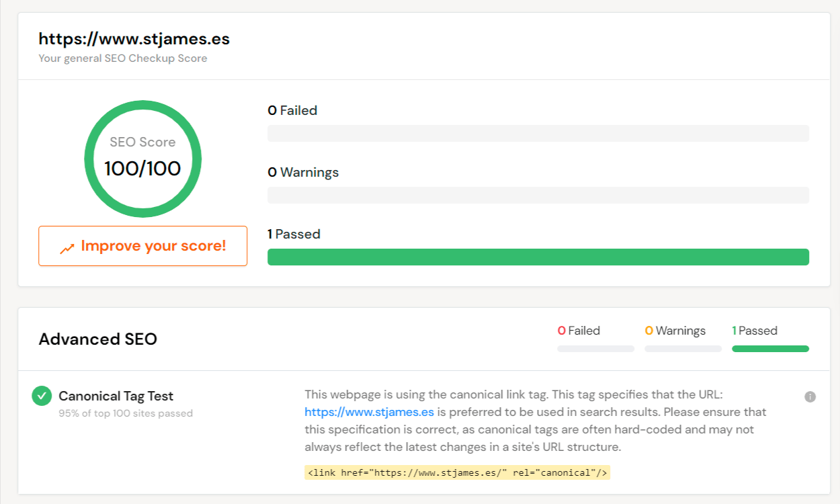Click the green Passed progress bar in the summary
The height and width of the screenshot is (504, 840).
[538, 257]
